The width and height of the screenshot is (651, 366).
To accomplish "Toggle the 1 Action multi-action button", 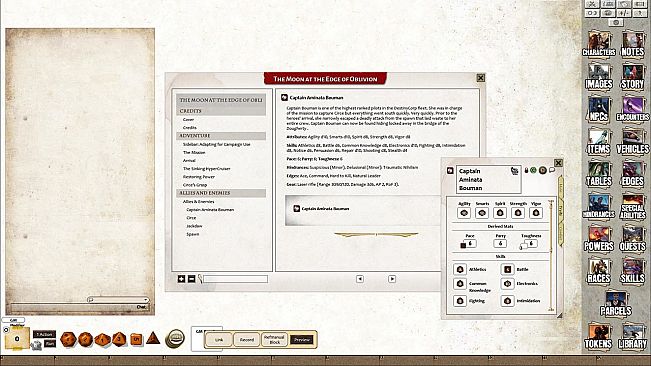I will 44,334.
